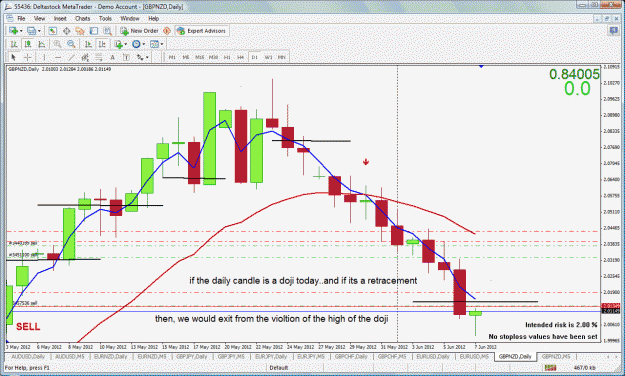Expand the Profiles dropdown arrow
625x376 pixels.
point(39,31)
